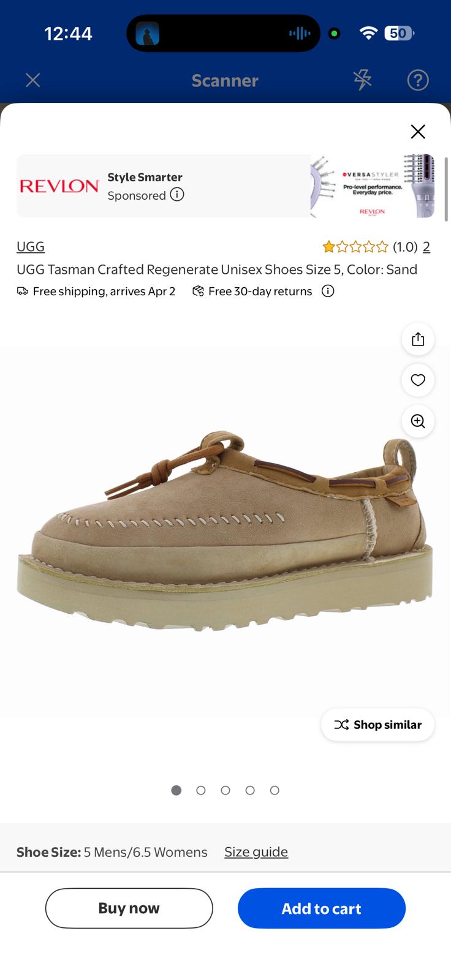The height and width of the screenshot is (980, 451).
Task: Tap the UGG Tasman shoe product image
Action: coord(224,532)
